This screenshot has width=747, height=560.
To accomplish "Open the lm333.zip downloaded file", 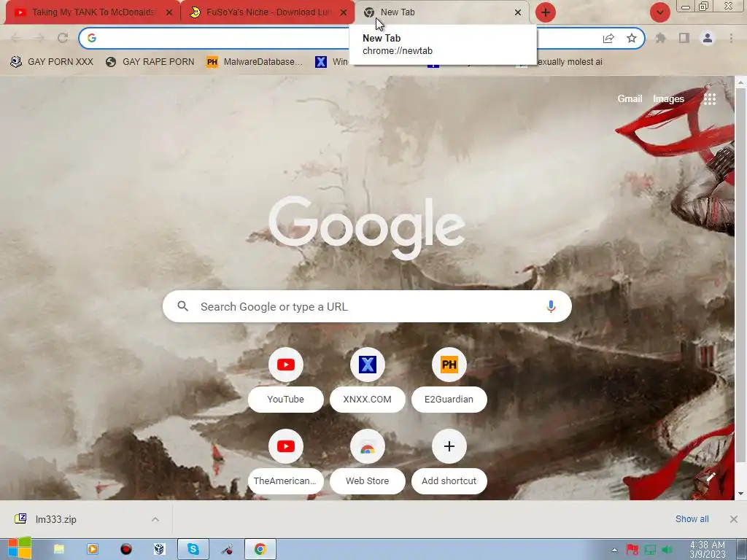I will (55, 519).
